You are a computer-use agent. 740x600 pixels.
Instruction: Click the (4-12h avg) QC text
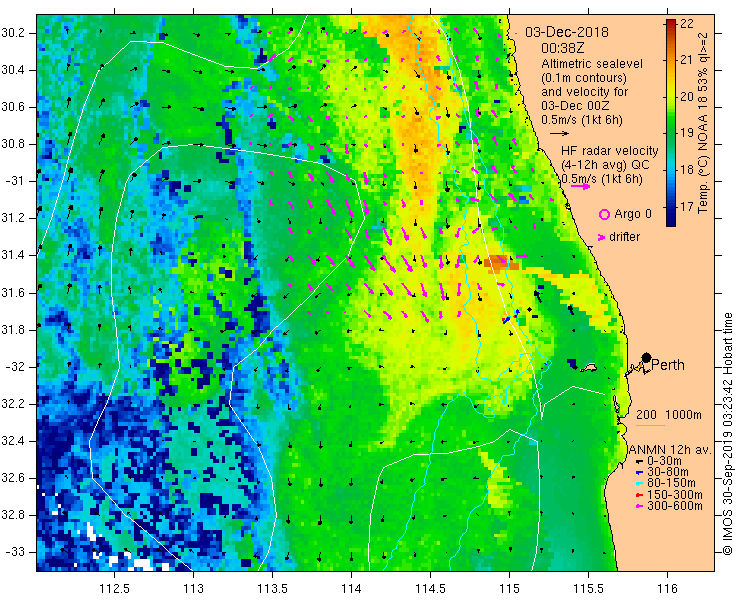point(605,165)
